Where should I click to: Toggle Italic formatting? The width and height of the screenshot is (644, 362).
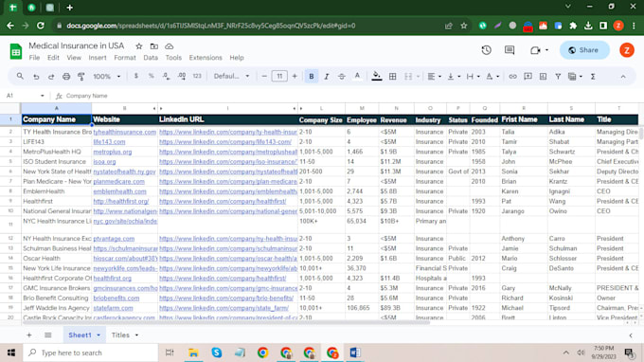tap(327, 77)
